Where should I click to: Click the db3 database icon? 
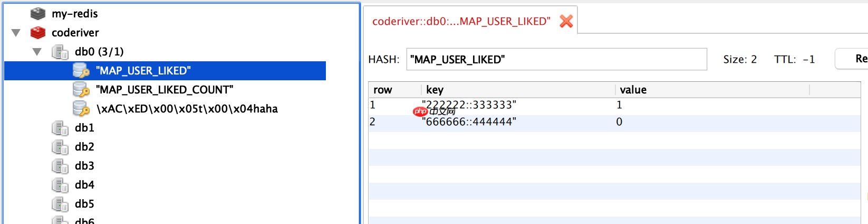point(60,166)
